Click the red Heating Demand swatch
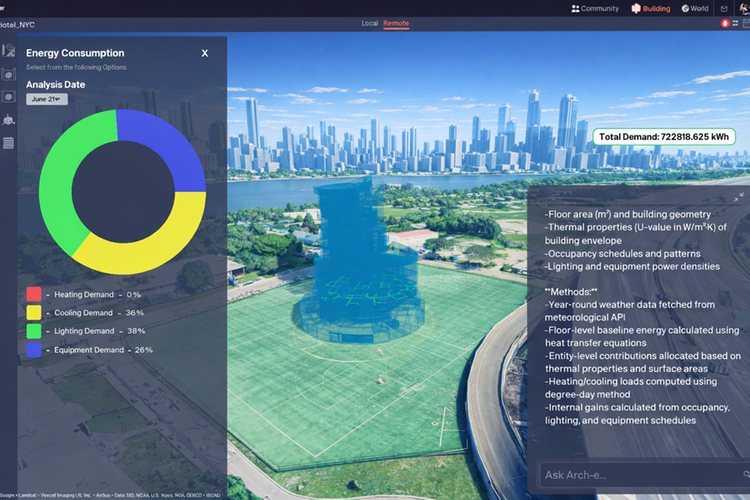Screen dimensions: 750x500 (34, 294)
